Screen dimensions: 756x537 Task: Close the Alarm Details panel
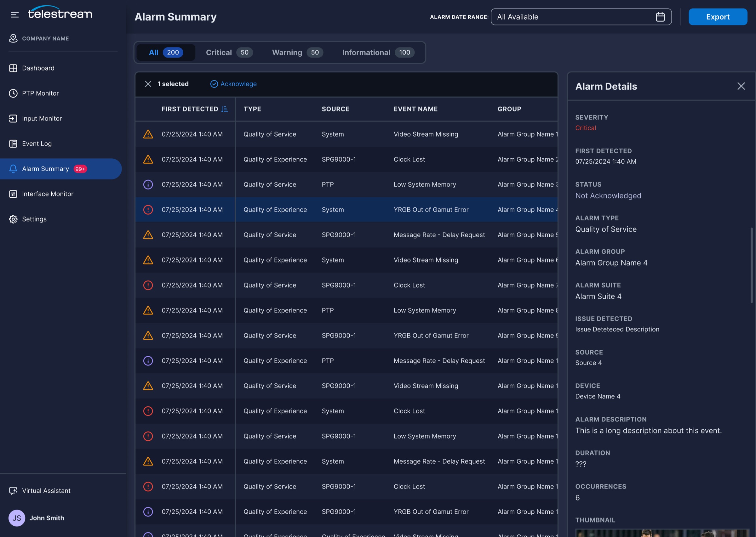pos(741,86)
